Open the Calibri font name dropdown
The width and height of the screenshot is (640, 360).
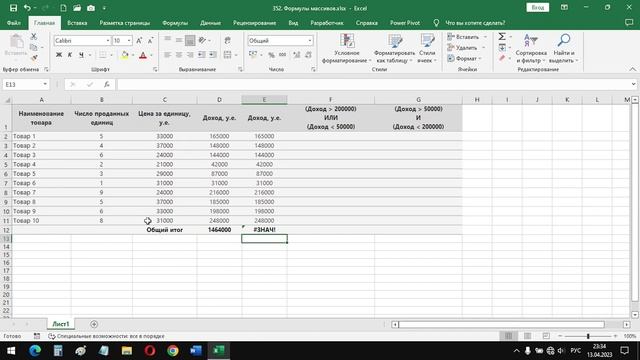(x=108, y=40)
